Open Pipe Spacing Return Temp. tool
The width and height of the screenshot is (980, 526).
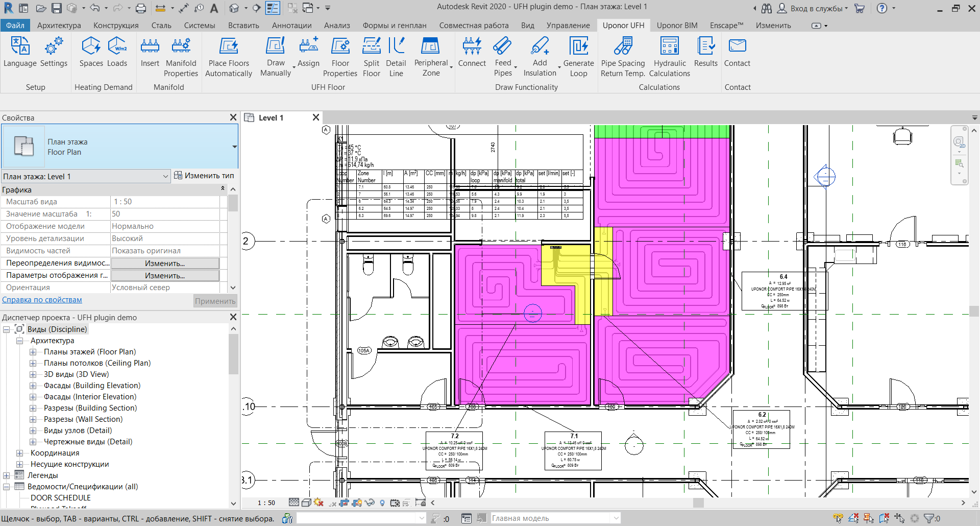coord(623,57)
